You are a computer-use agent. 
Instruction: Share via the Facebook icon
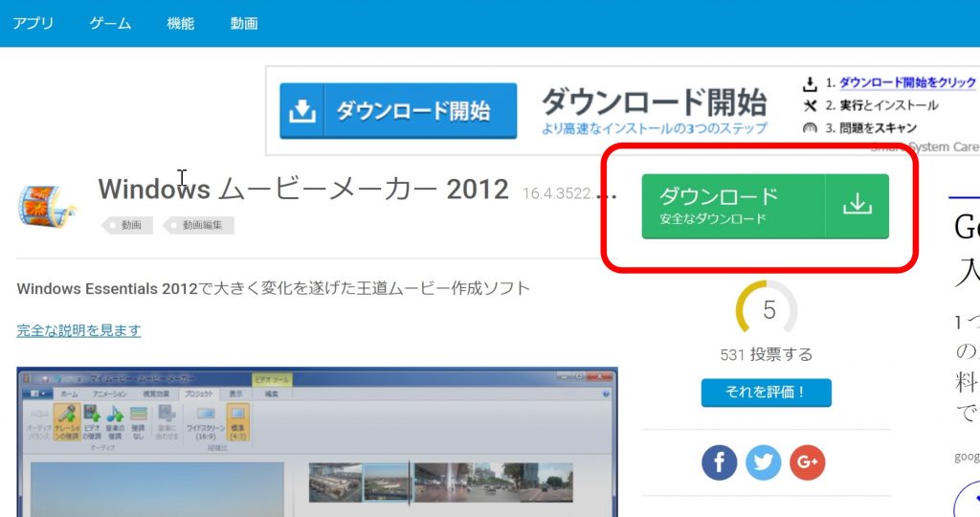pos(720,462)
